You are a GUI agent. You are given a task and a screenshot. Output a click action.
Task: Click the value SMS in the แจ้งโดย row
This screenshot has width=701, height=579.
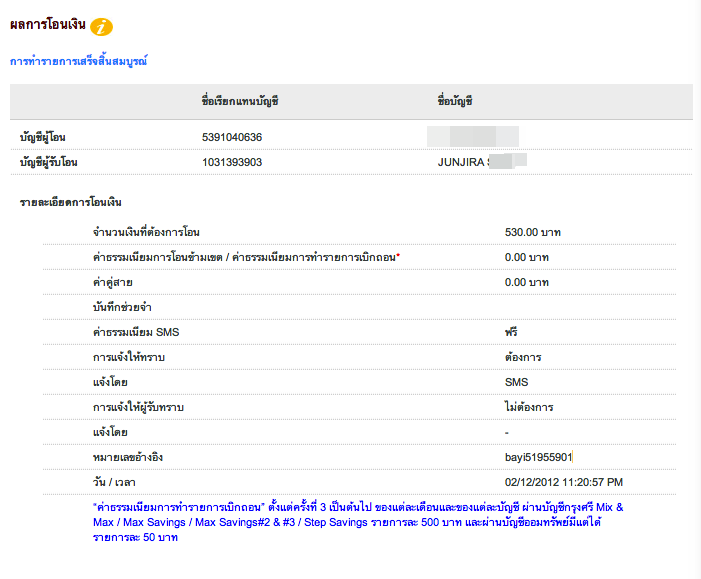pos(516,382)
